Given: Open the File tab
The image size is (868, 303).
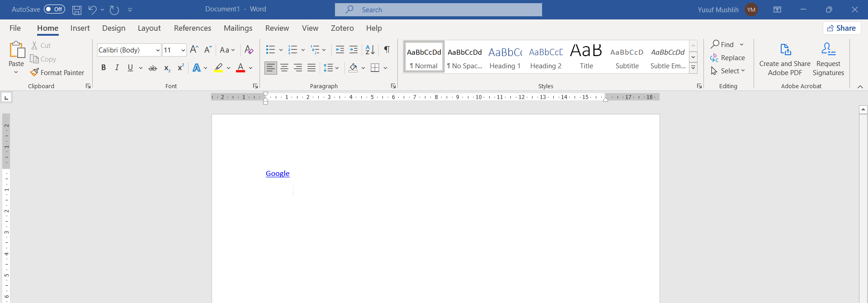Looking at the screenshot, I should [x=15, y=28].
